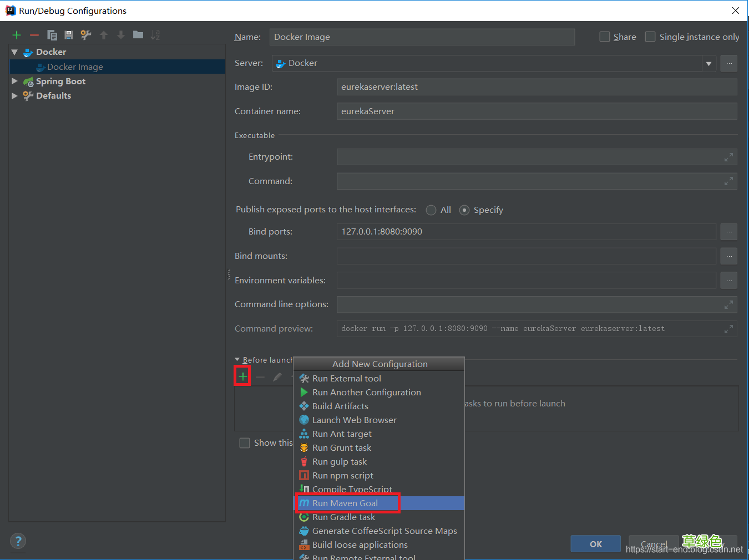749x560 pixels.
Task: Expand the Spring Boot tree node
Action: tap(14, 82)
